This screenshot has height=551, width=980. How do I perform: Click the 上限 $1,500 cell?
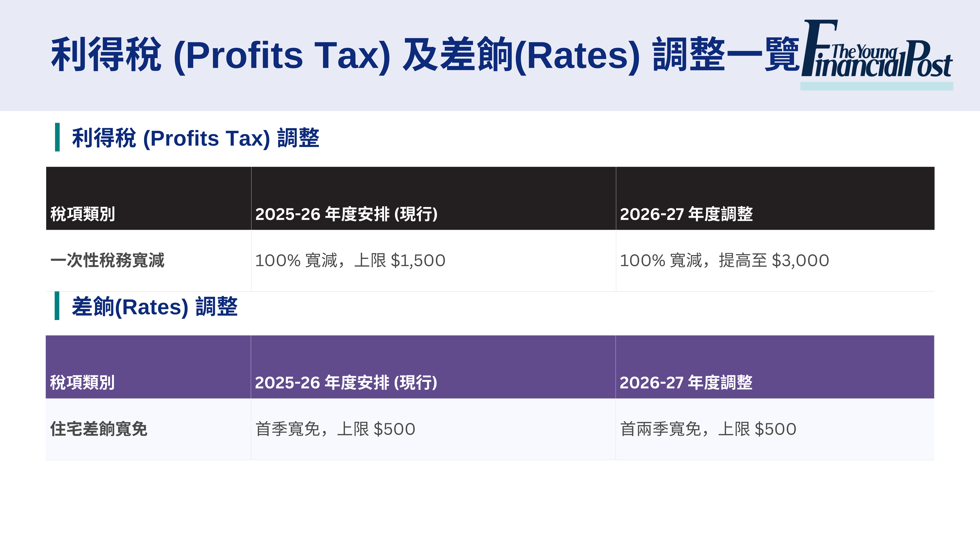[x=350, y=260]
